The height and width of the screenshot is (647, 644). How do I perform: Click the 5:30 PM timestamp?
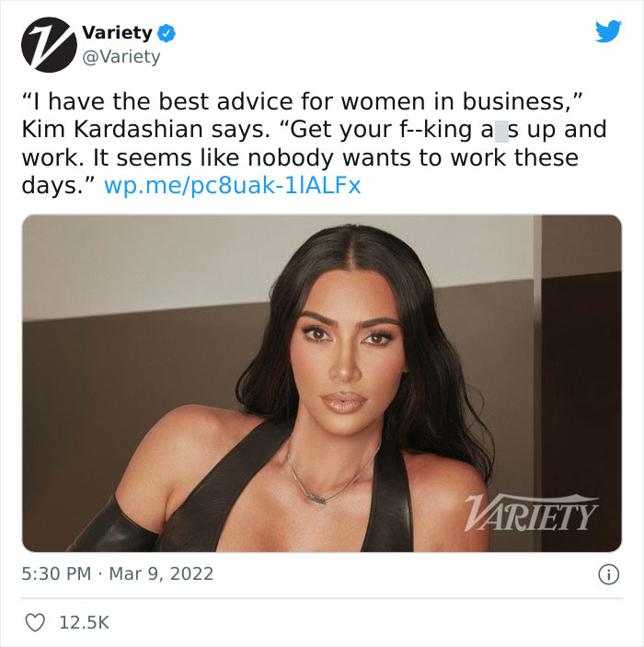pyautogui.click(x=56, y=574)
